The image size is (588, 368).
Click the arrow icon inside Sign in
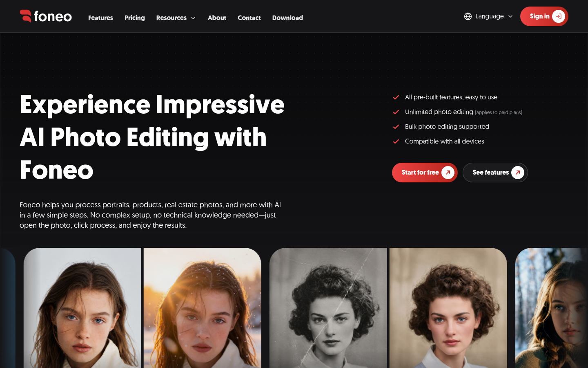point(558,16)
